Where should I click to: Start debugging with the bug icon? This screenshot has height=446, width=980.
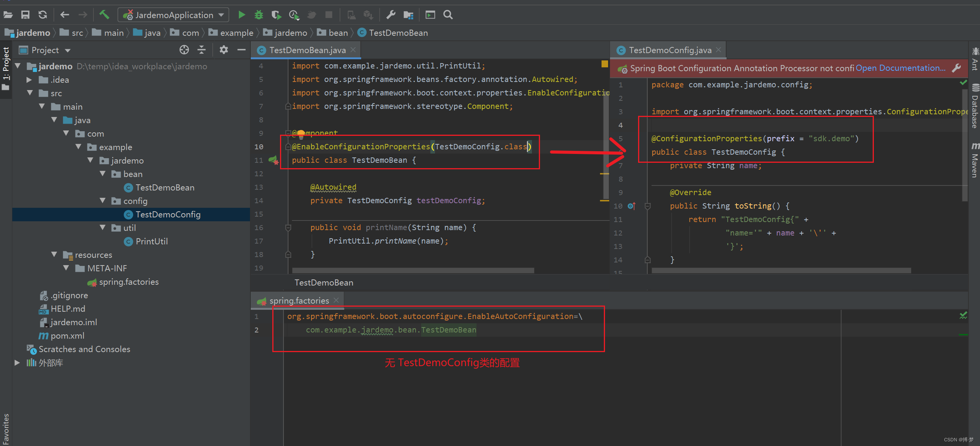point(259,15)
